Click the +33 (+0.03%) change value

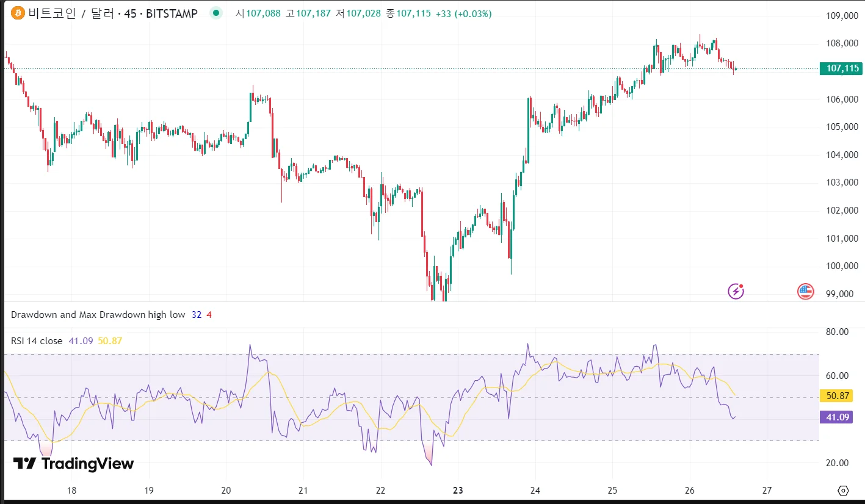click(x=463, y=13)
